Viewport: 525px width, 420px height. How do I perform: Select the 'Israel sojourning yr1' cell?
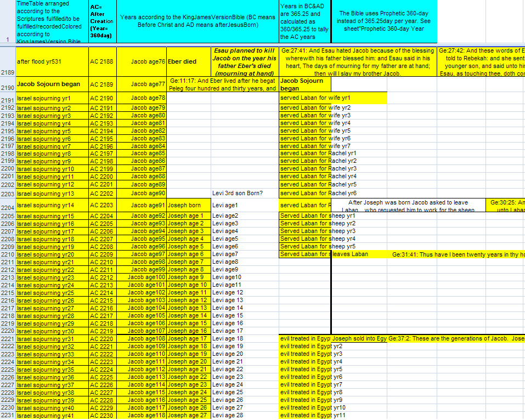pos(52,98)
